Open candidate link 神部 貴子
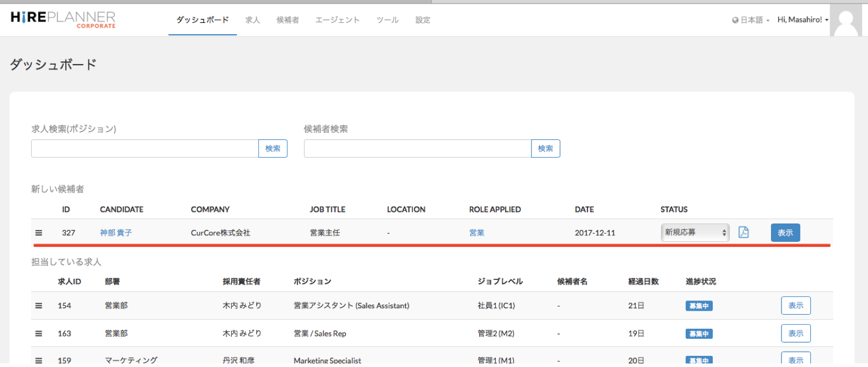Viewport: 868px width, 367px height. (x=116, y=233)
